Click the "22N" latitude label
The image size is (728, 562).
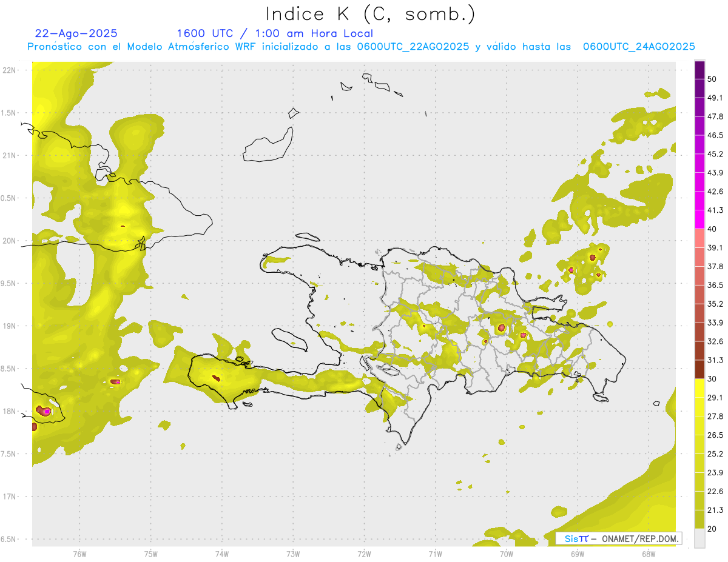coord(10,70)
